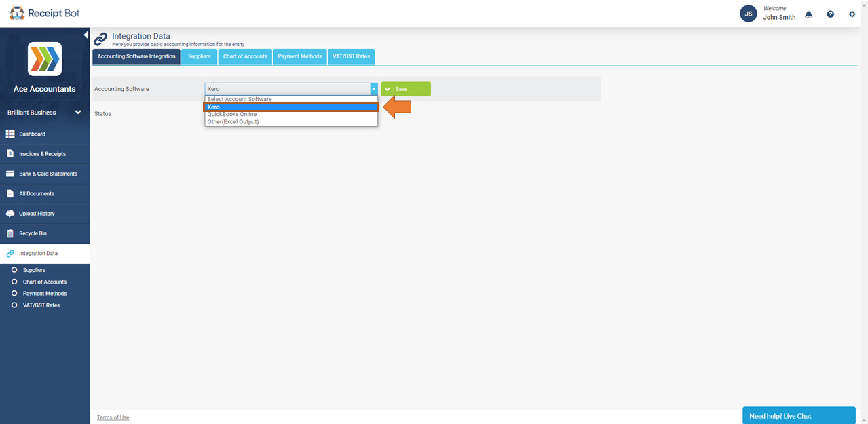
Task: Click the Invoices & Receipts document icon
Action: coord(10,154)
